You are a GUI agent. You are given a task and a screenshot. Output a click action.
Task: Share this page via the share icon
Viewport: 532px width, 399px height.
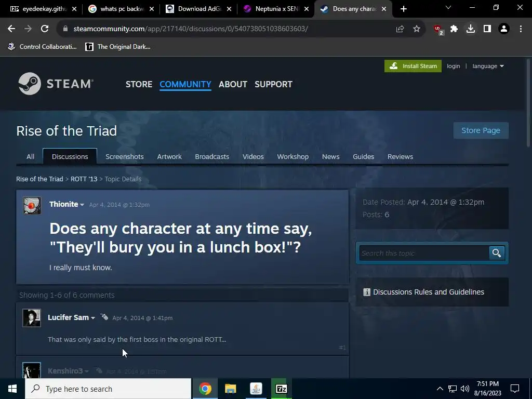tap(400, 29)
